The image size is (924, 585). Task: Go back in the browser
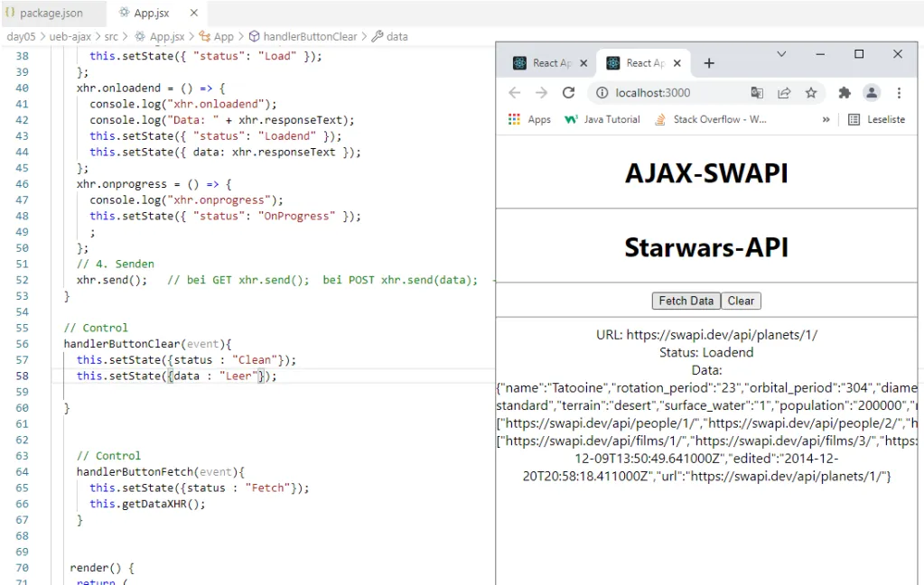[515, 92]
